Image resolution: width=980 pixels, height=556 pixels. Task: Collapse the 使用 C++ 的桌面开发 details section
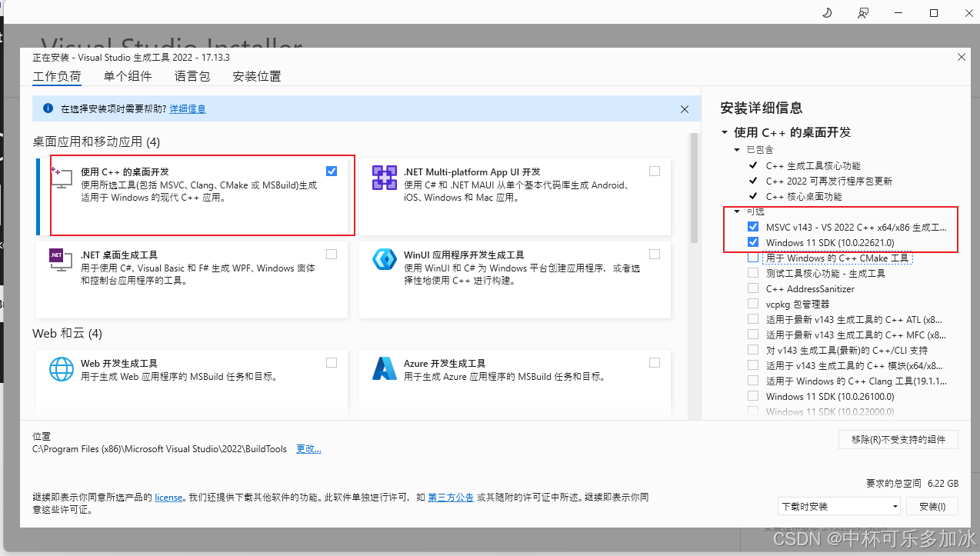[x=724, y=132]
